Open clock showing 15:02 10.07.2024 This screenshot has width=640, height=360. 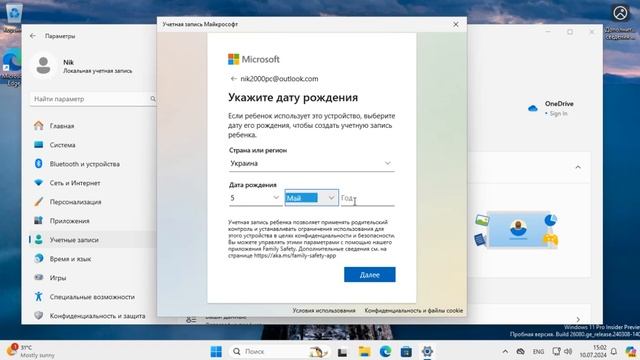coord(593,351)
